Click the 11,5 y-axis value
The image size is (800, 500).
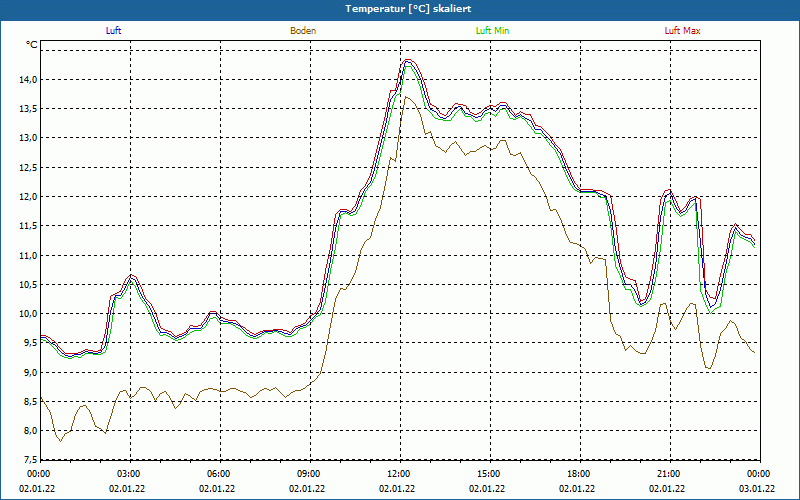28,226
